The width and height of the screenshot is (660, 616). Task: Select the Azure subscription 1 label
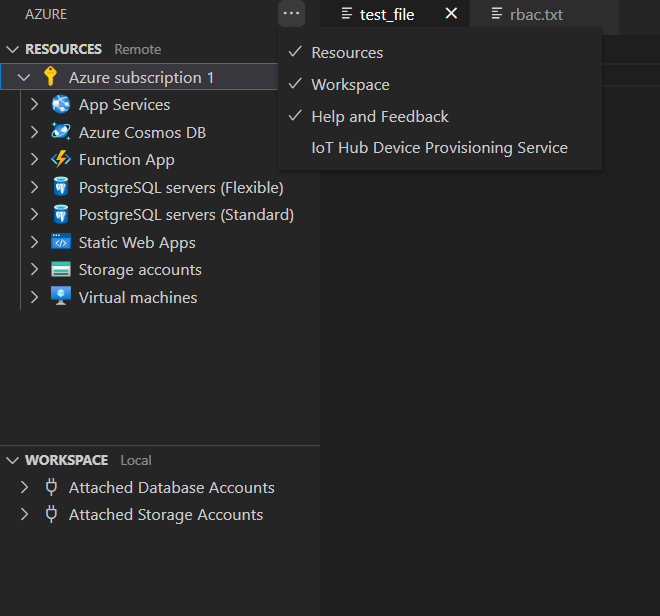142,78
